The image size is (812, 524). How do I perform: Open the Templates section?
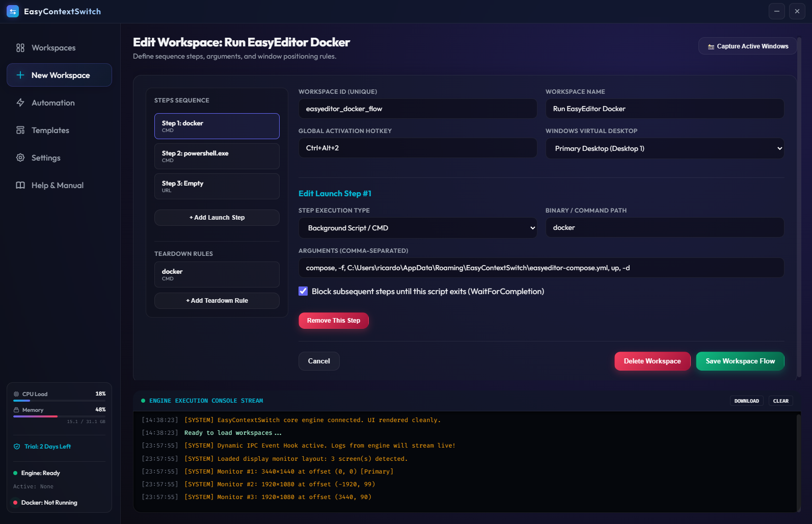point(59,130)
